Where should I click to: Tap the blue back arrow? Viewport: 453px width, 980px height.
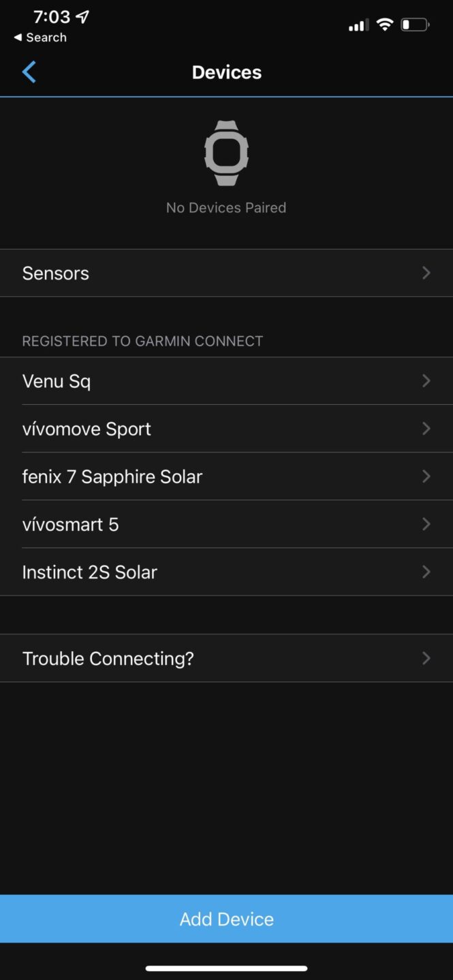click(29, 71)
